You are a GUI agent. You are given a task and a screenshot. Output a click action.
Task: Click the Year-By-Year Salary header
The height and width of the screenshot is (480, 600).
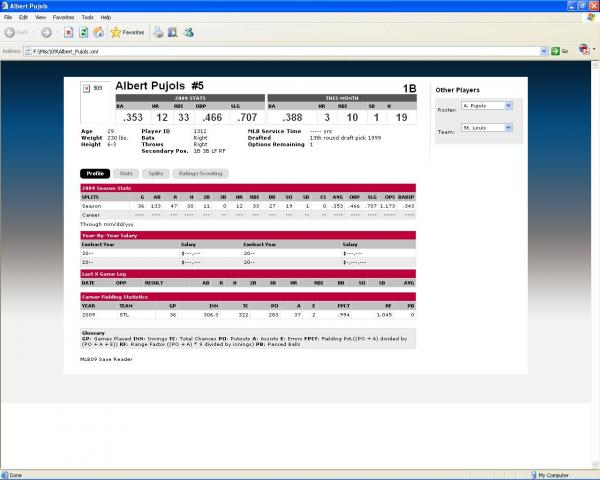click(x=248, y=235)
